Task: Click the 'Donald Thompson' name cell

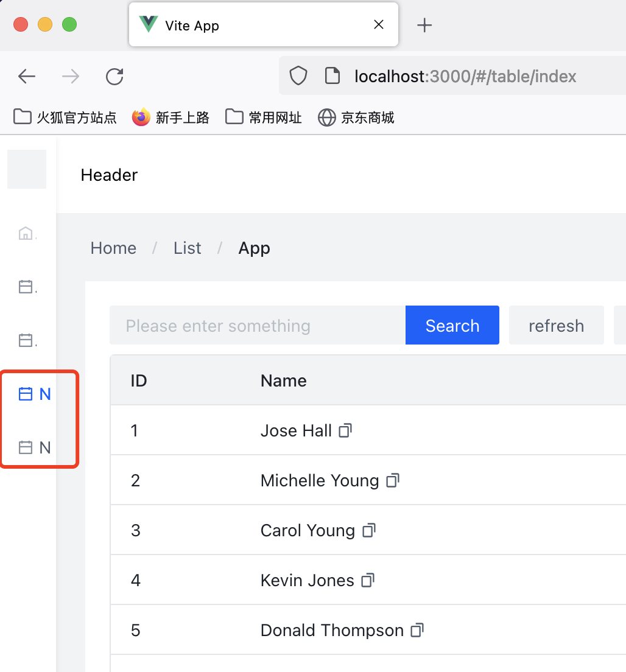Action: click(x=332, y=630)
